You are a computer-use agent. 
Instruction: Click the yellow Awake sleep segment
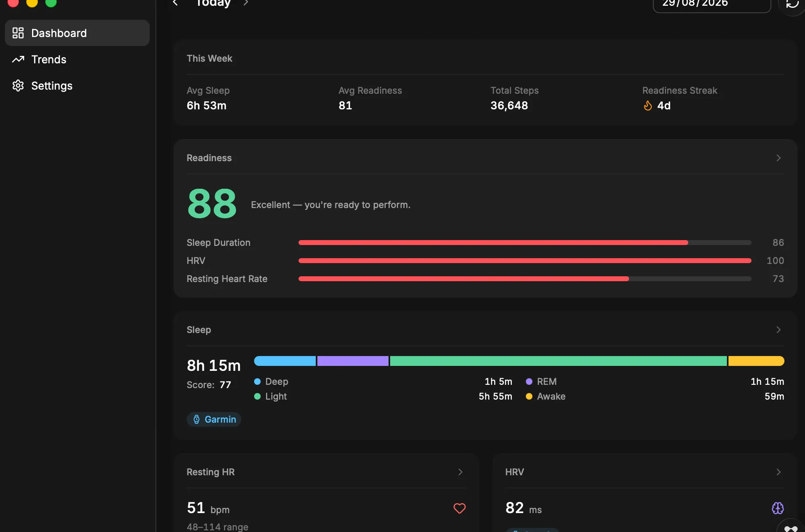[756, 361]
